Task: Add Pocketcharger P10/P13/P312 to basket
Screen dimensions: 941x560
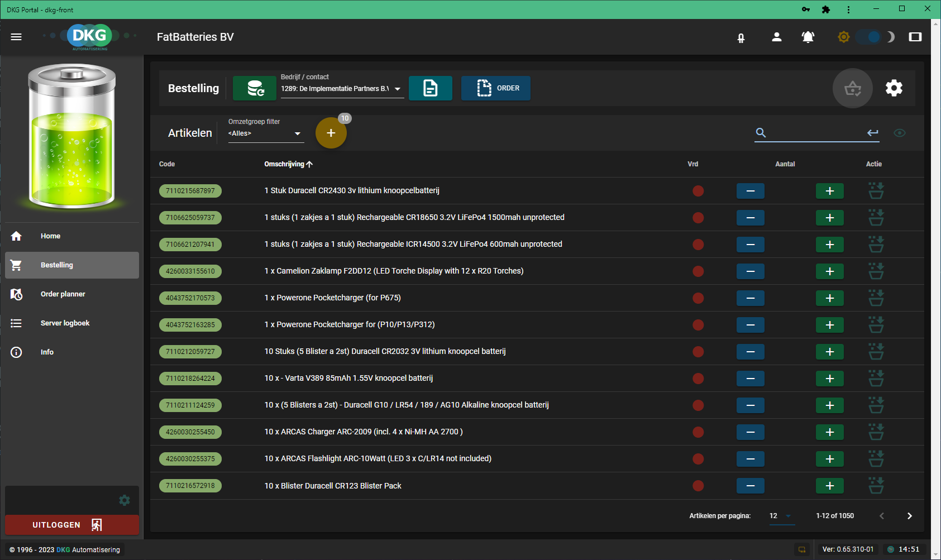Action: pos(876,325)
